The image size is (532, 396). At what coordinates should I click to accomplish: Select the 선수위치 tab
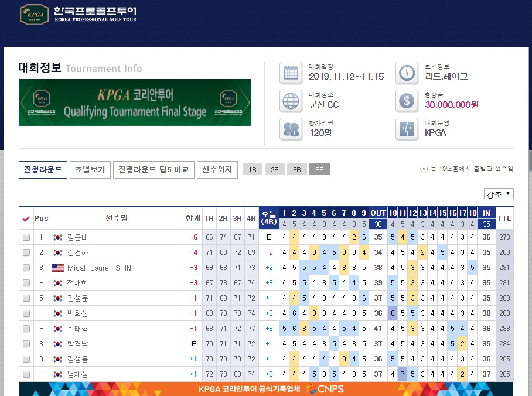(217, 170)
